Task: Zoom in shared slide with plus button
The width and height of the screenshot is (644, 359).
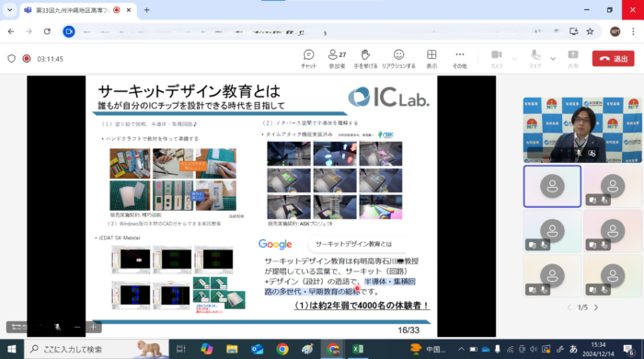Action: (93, 328)
